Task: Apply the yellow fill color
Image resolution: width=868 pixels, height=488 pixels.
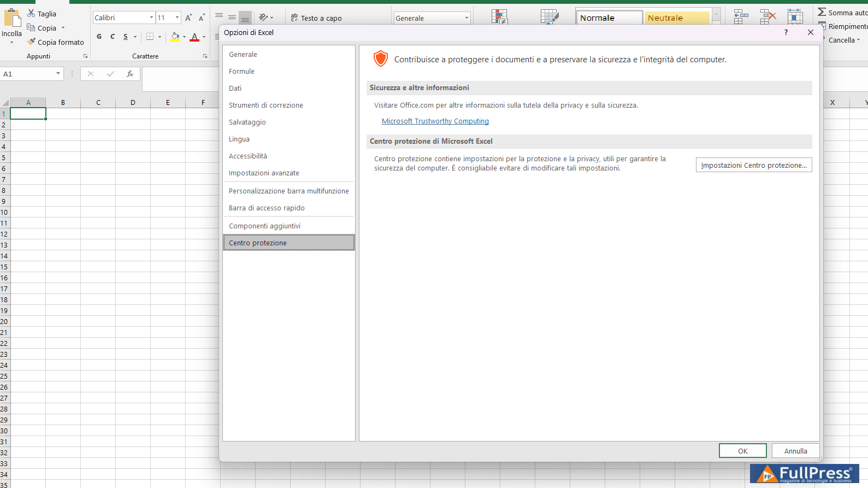Action: (x=175, y=37)
